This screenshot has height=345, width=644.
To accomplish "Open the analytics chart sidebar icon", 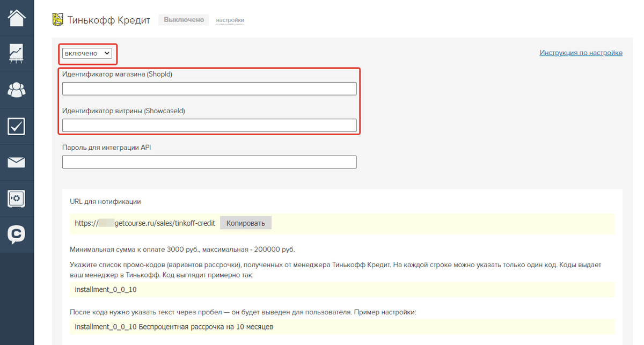I will [17, 54].
